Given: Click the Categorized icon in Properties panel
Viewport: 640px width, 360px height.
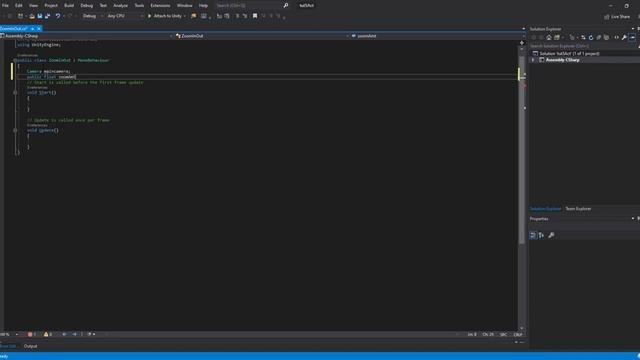Looking at the screenshot, I should 533,235.
